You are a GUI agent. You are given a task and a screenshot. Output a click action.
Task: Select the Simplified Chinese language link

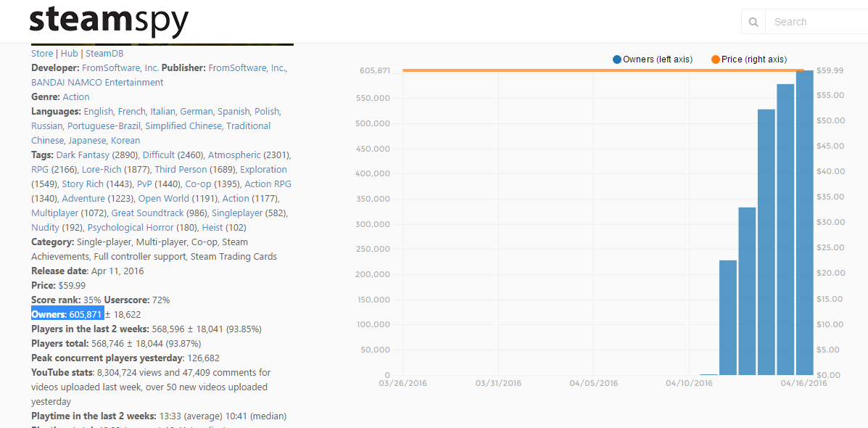[x=183, y=125]
